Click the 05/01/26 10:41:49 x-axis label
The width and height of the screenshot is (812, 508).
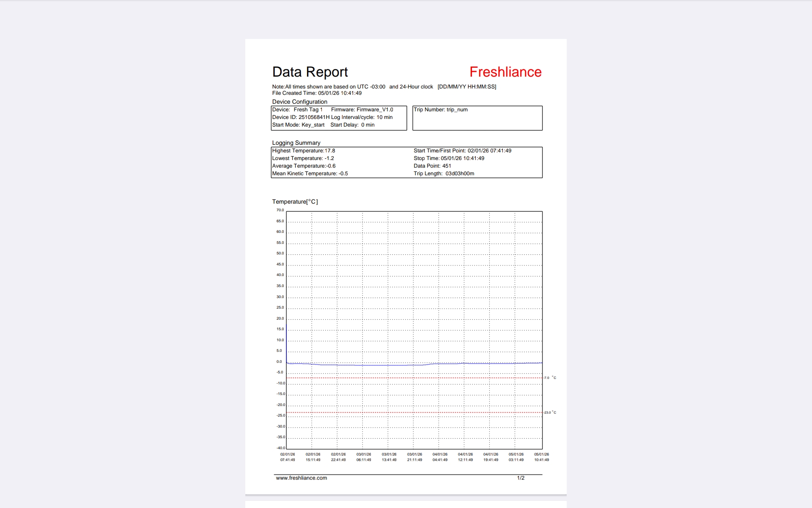click(x=541, y=457)
